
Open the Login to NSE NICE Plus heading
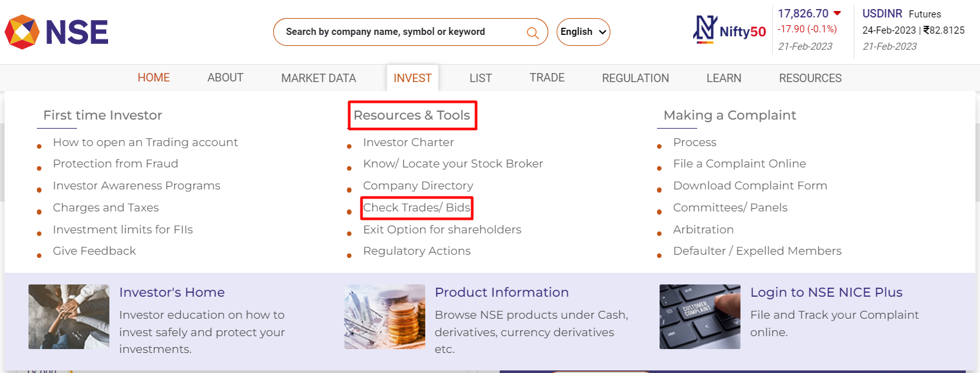point(826,292)
